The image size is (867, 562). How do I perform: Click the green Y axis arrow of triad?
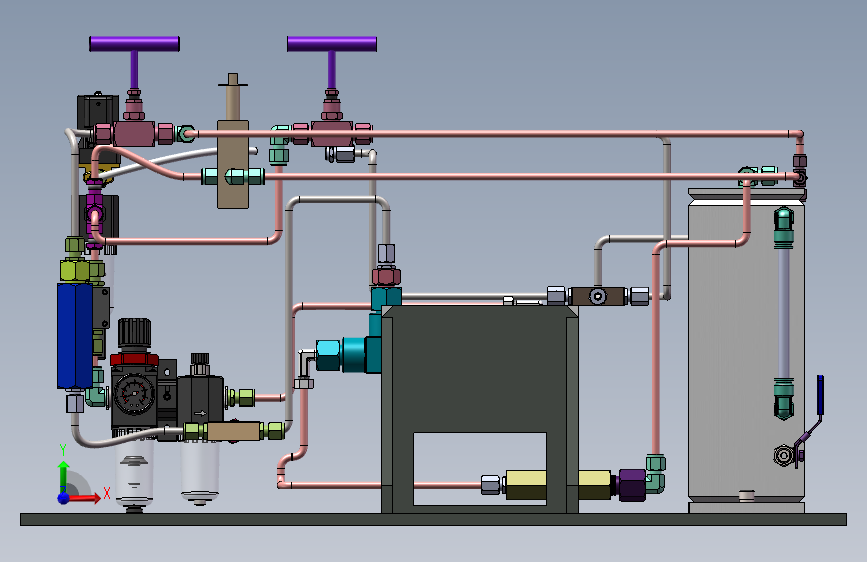coord(64,475)
